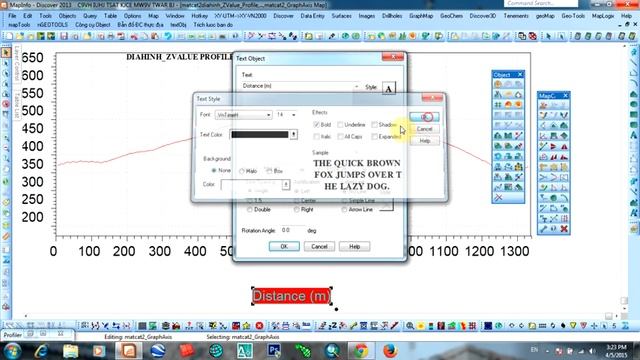Viewport: 640px width, 360px height.
Task: Click the magnifier zoom icon in bottom toolbar
Action: 409,326
